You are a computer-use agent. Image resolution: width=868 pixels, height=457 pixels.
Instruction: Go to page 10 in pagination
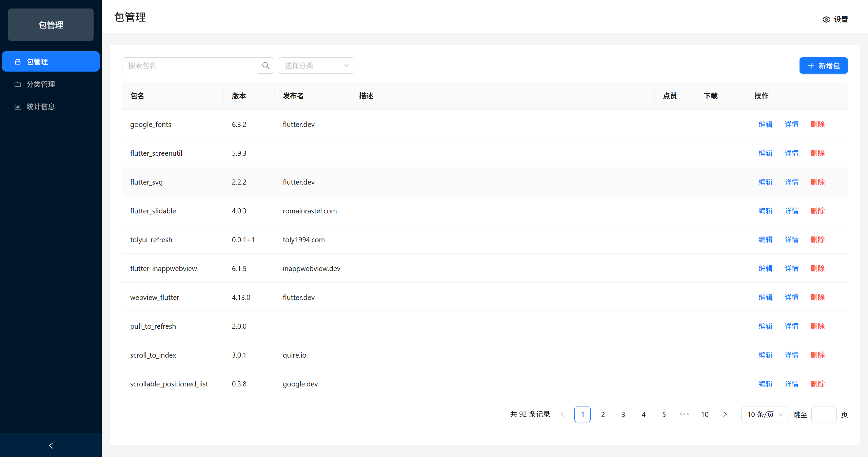tap(705, 414)
